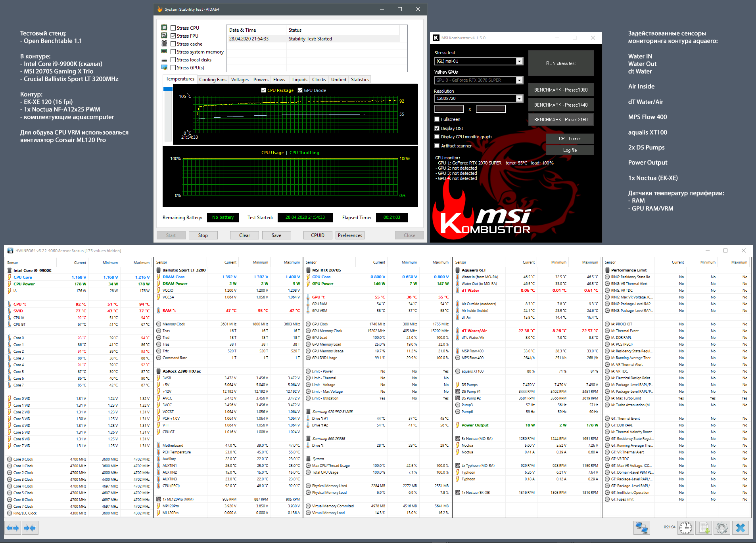The width and height of the screenshot is (756, 543).
Task: Click the custom resolution width field in Kombustor
Action: coord(449,109)
